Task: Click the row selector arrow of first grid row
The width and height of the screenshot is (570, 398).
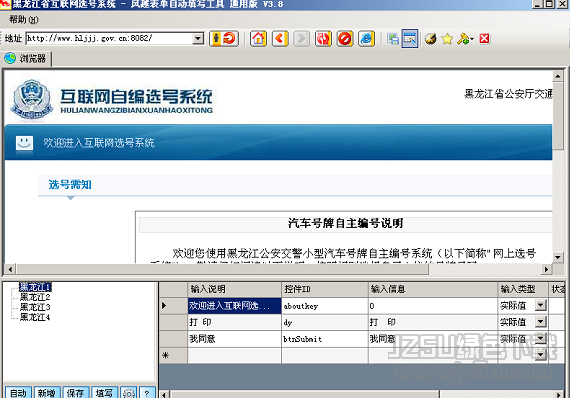Action: 173,306
